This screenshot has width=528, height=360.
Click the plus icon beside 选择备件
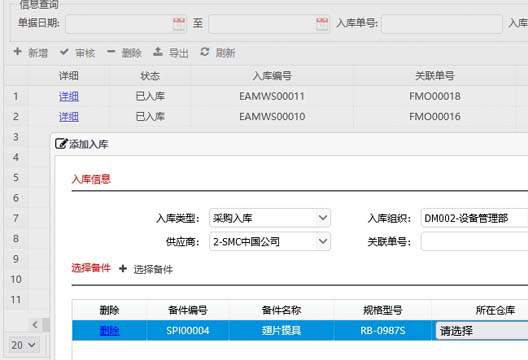123,268
